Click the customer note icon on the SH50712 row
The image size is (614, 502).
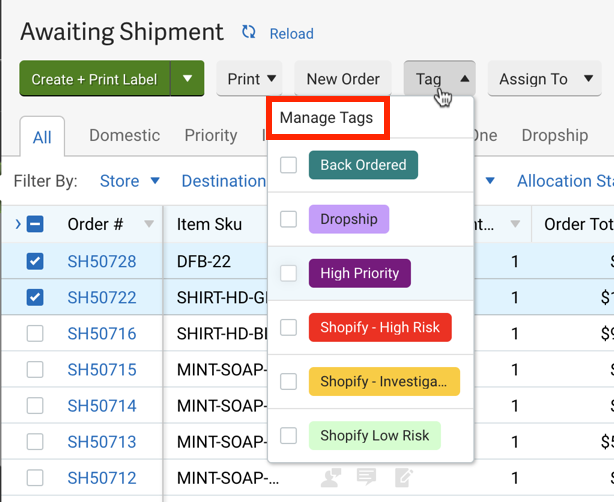(331, 477)
